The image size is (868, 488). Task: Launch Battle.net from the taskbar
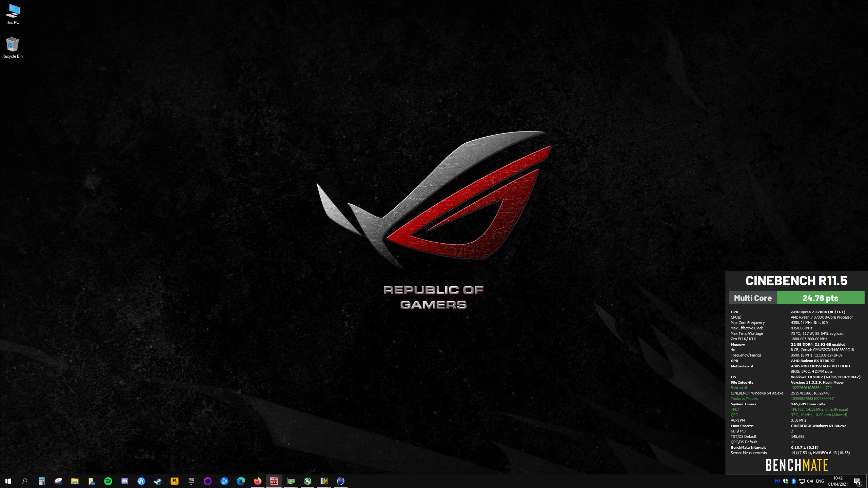coord(224,481)
